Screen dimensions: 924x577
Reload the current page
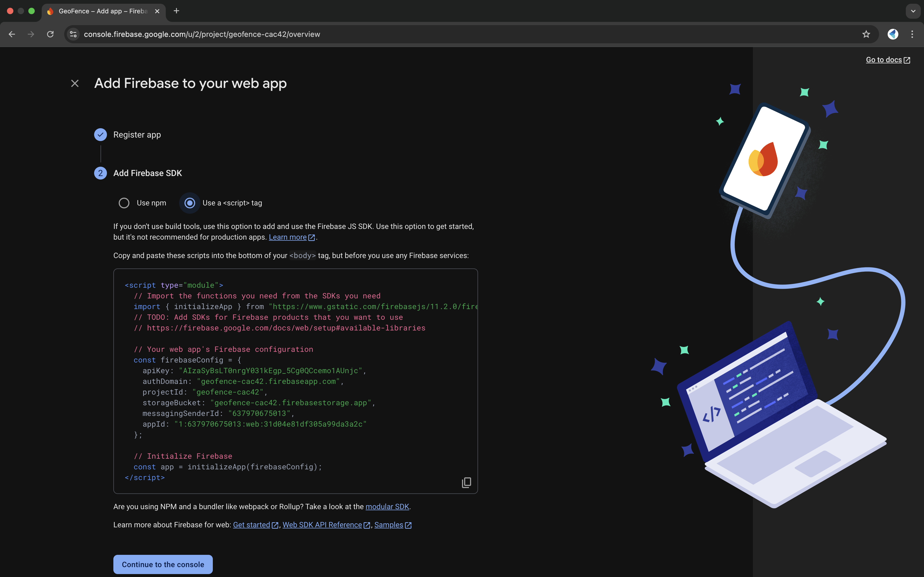pyautogui.click(x=50, y=34)
